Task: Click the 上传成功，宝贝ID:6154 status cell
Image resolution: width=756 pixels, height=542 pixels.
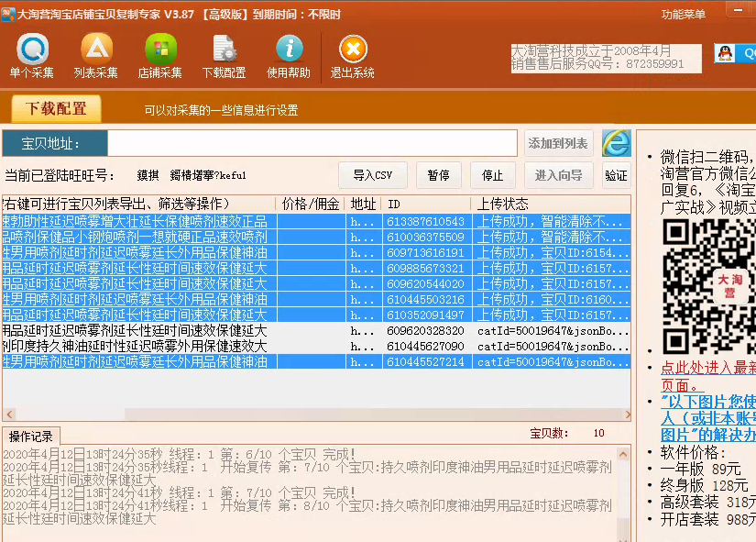Action: 552,252
